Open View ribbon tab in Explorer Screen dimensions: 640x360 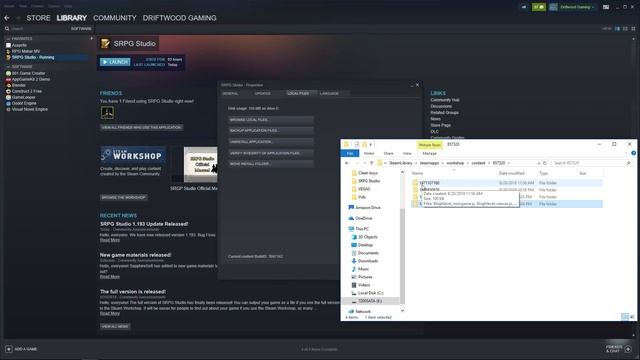pyautogui.click(x=407, y=153)
